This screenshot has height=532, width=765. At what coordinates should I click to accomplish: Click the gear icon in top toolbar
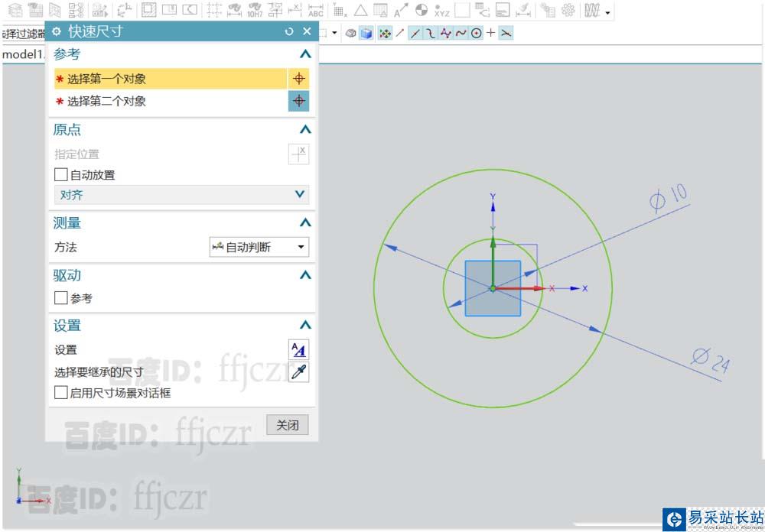pyautogui.click(x=568, y=10)
